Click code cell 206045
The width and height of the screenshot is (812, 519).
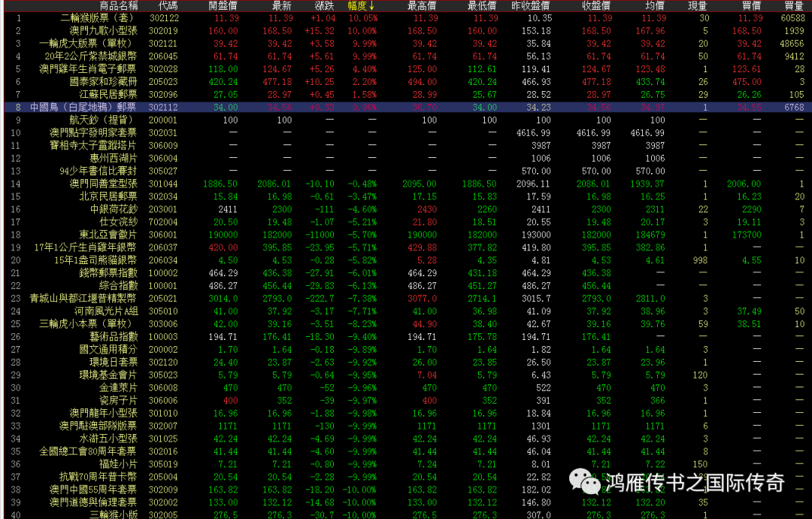[x=163, y=56]
